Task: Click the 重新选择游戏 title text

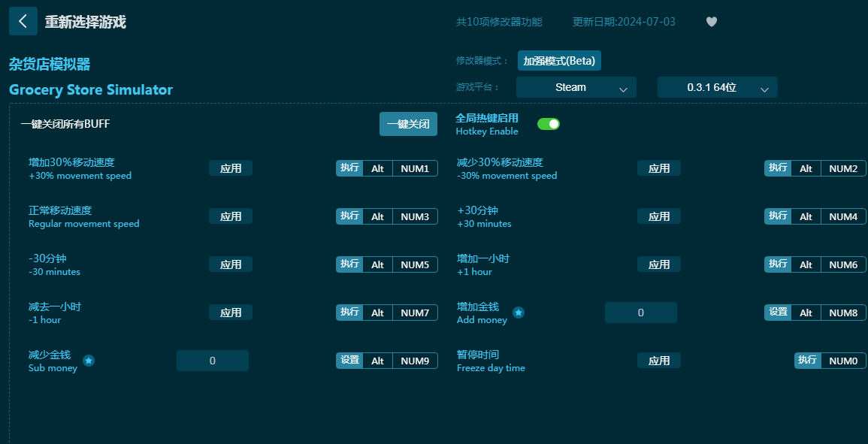Action: pyautogui.click(x=85, y=22)
